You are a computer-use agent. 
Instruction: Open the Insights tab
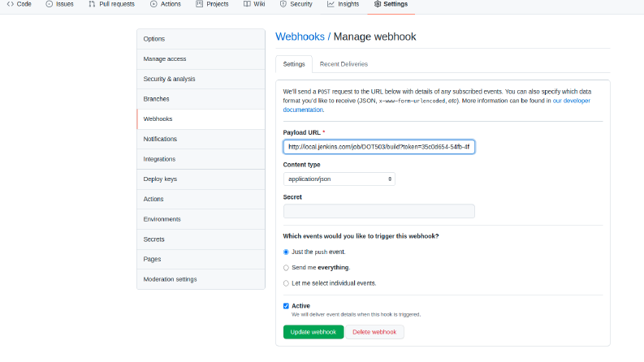343,4
